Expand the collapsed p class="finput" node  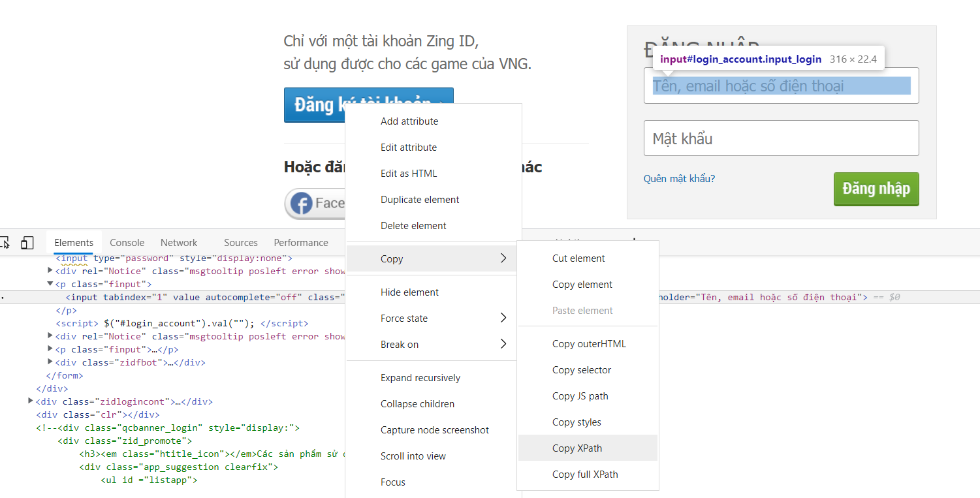pyautogui.click(x=50, y=349)
